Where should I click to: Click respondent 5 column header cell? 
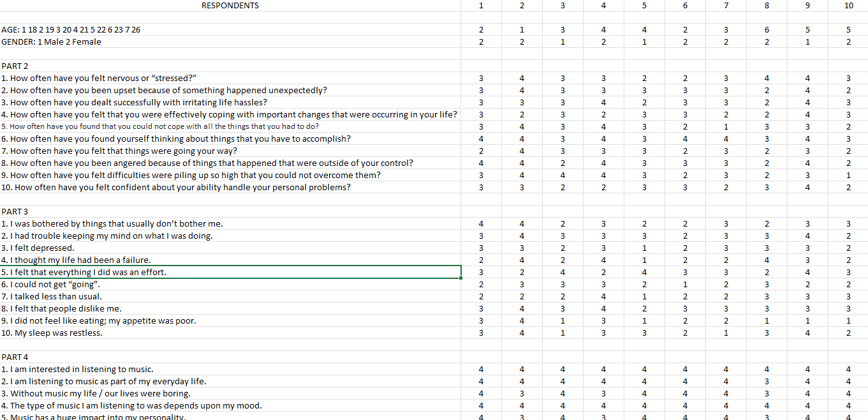click(x=644, y=6)
